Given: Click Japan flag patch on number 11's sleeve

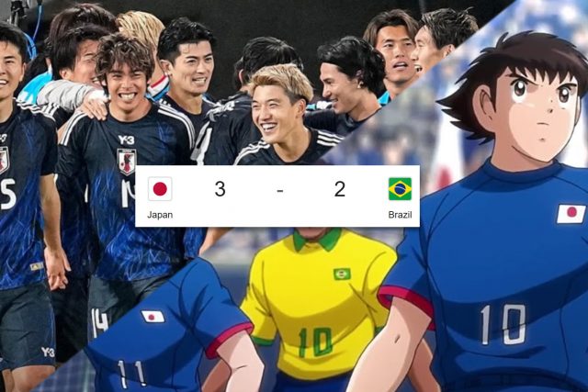Looking at the screenshot, I should tap(153, 317).
